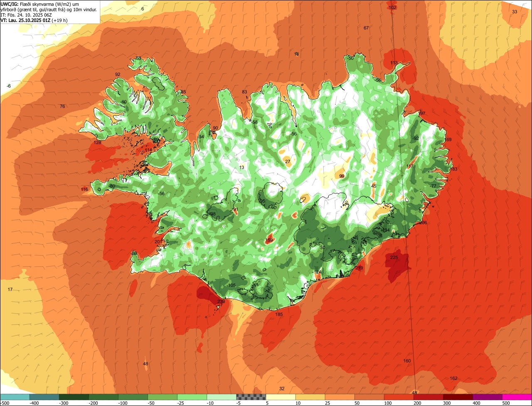The height and width of the screenshot is (406, 532).
Task: Click the 'VT: Lau. 25.10.2025 01Z (+19 h)' line
Action: [34, 20]
